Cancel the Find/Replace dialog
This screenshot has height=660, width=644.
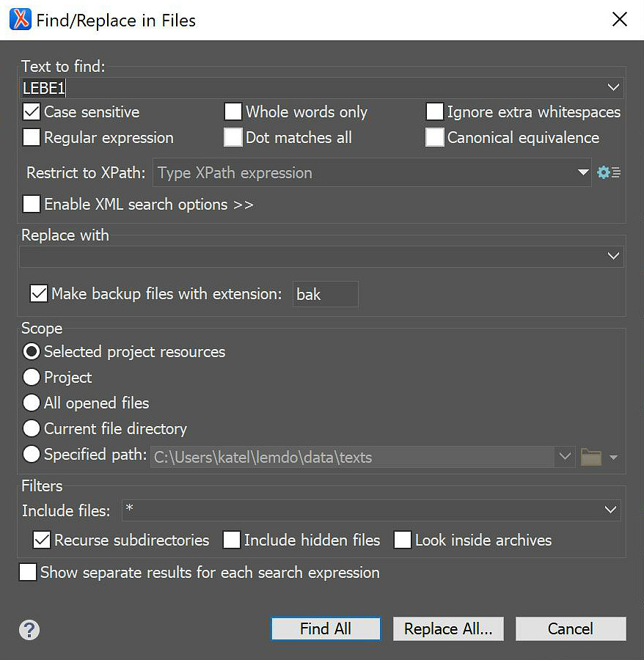[x=571, y=628]
